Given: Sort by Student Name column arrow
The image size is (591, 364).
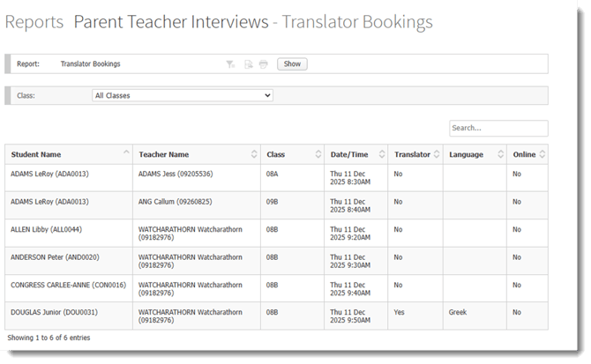Looking at the screenshot, I should (x=124, y=154).
